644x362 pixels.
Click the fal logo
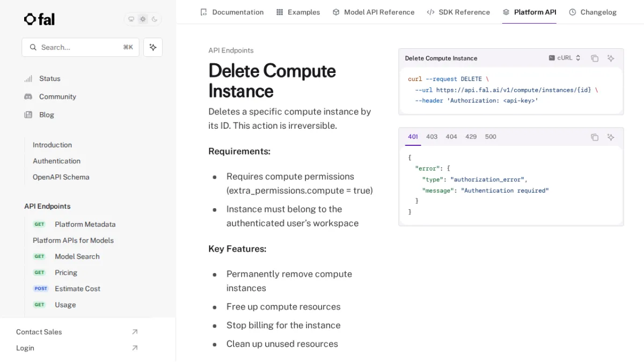point(39,19)
